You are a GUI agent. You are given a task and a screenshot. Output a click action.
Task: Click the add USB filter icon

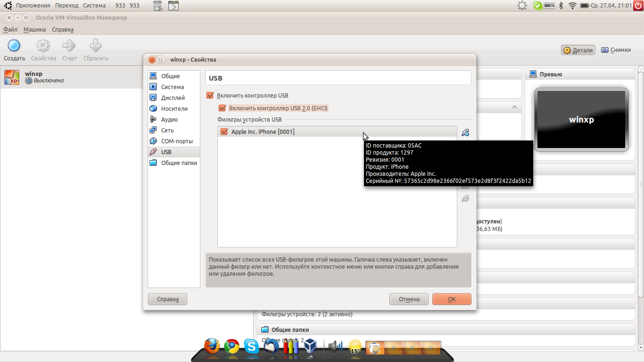point(465,132)
